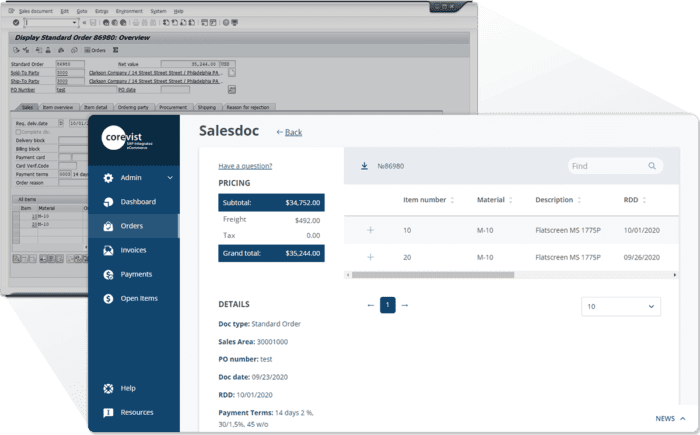Select page 1 pagination button

click(388, 305)
